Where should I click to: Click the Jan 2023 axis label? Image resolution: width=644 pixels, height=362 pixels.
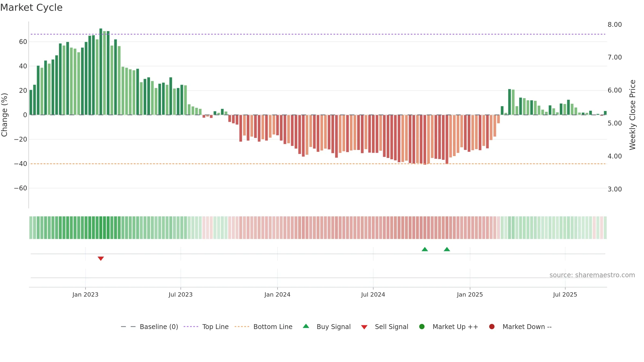(85, 295)
